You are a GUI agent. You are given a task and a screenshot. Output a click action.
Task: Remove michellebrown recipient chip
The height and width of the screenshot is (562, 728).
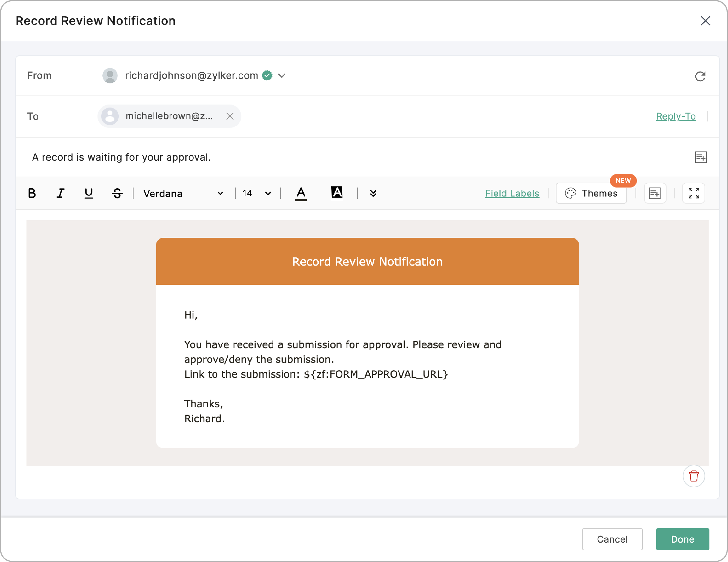click(x=230, y=116)
